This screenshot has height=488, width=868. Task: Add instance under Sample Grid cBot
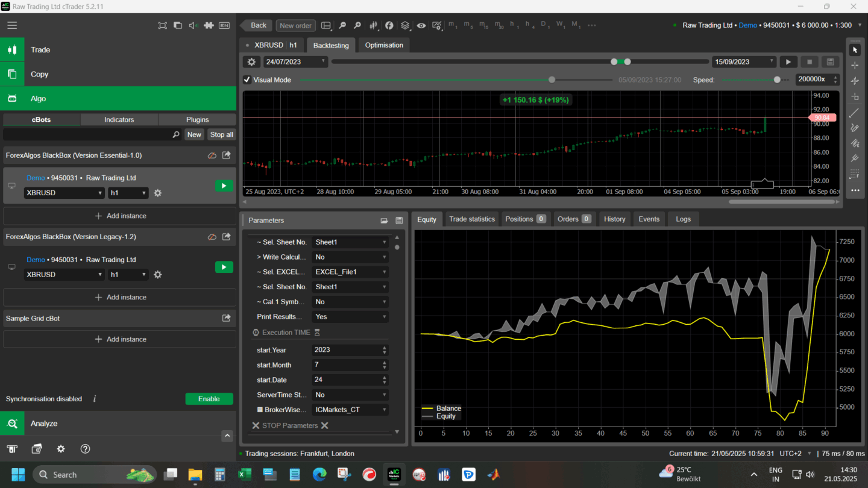point(120,339)
